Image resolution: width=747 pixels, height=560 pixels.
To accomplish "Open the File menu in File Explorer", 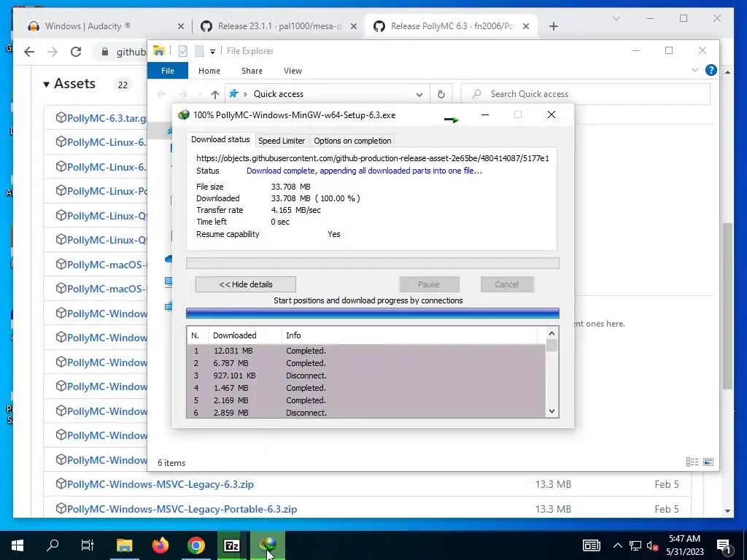I will click(168, 71).
